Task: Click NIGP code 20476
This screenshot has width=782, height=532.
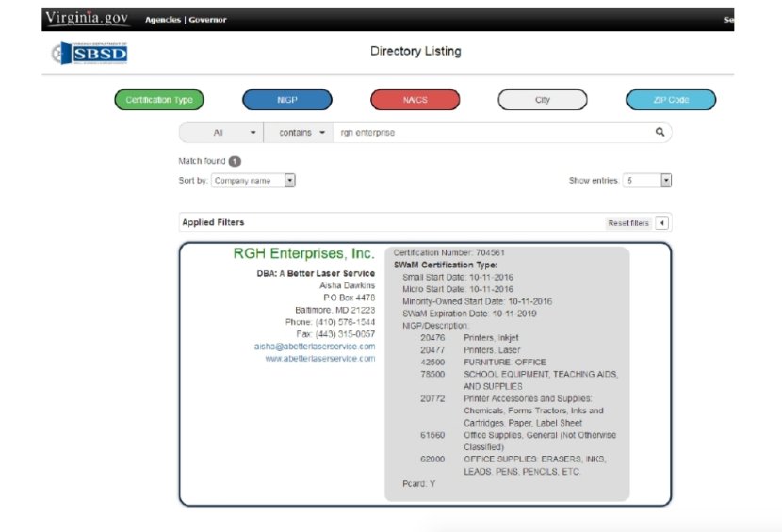Action: [432, 337]
